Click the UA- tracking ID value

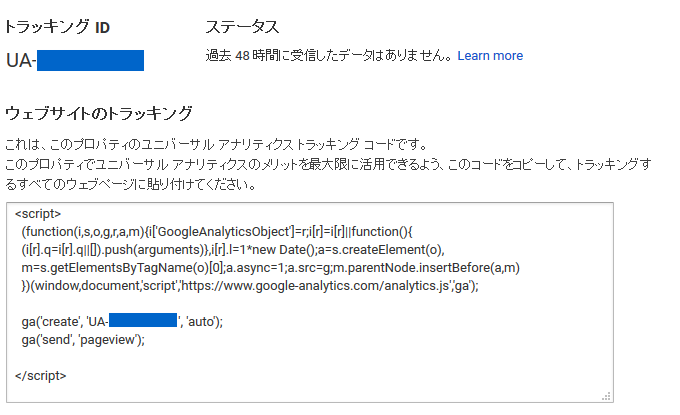pyautogui.click(x=75, y=60)
